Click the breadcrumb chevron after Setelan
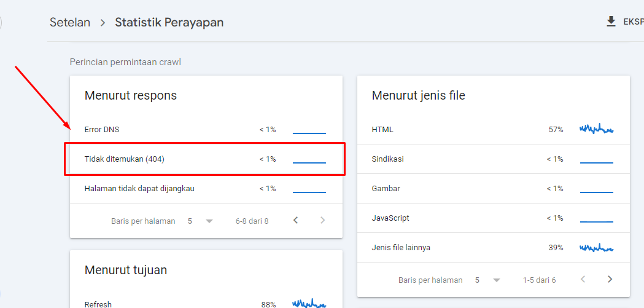Screen dimensions: 644x308 click(x=103, y=22)
